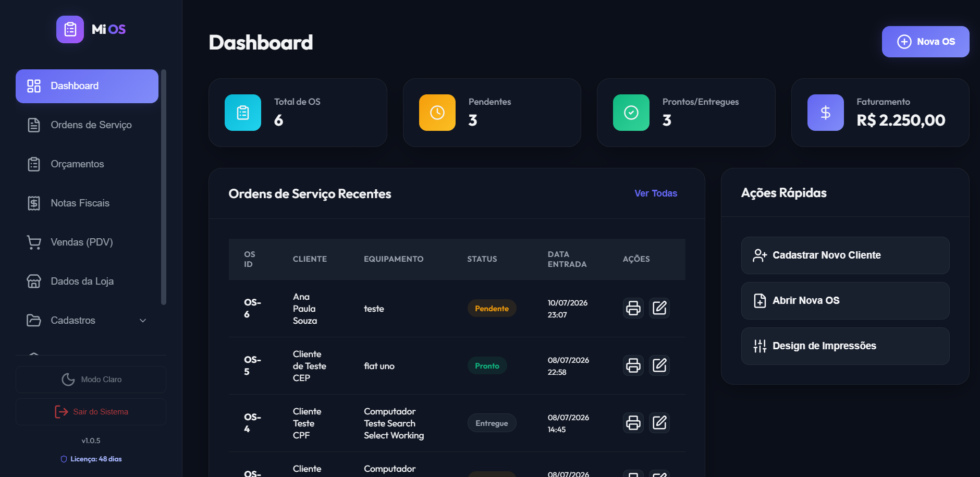Print order OS-5
This screenshot has width=980, height=477.
pos(633,365)
